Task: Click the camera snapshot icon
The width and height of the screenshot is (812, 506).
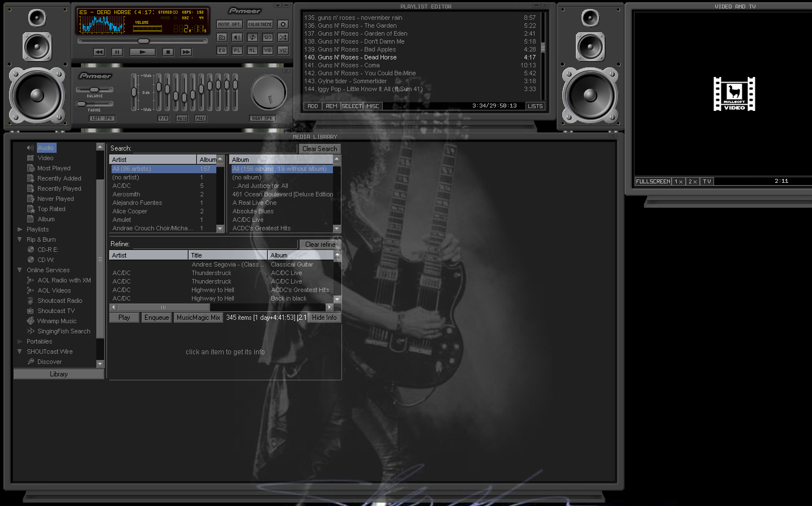Action: [222, 37]
